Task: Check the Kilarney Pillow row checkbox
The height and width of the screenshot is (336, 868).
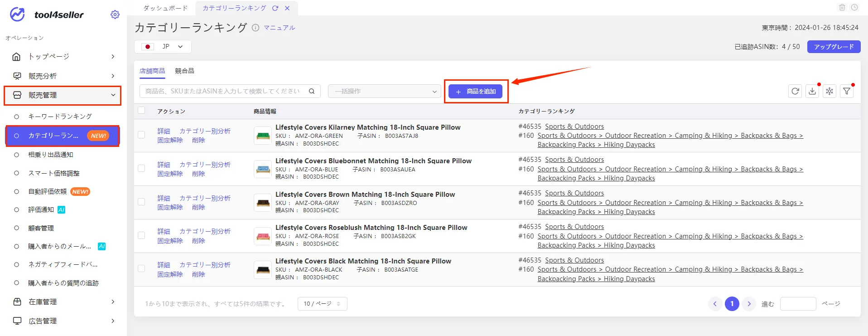Action: pyautogui.click(x=141, y=135)
